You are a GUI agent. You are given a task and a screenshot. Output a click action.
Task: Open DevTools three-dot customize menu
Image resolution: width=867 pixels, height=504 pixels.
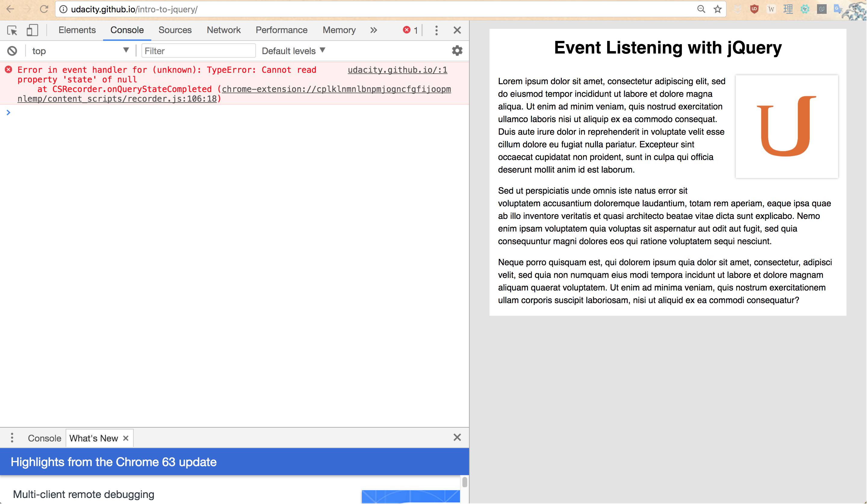click(x=436, y=30)
